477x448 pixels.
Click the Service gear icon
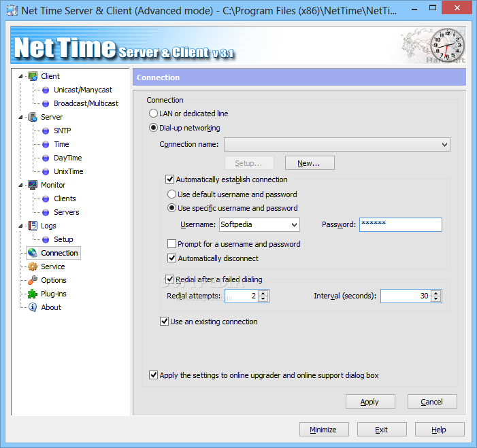33,266
